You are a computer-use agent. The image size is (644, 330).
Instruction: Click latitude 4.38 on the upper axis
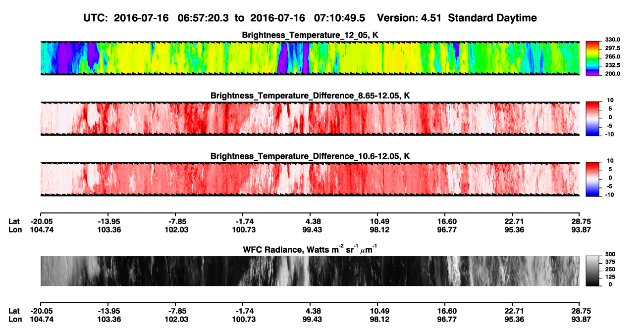312,222
